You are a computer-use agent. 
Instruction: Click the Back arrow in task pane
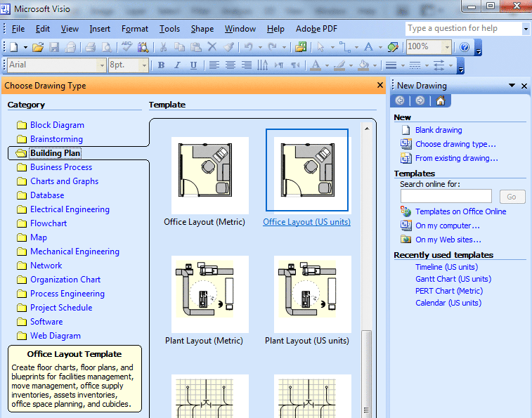point(400,100)
